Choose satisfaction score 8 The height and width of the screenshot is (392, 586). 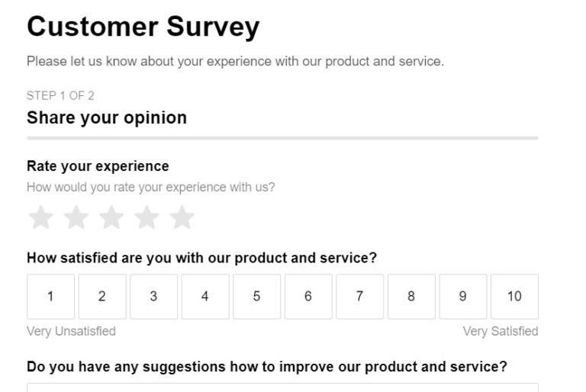(411, 297)
